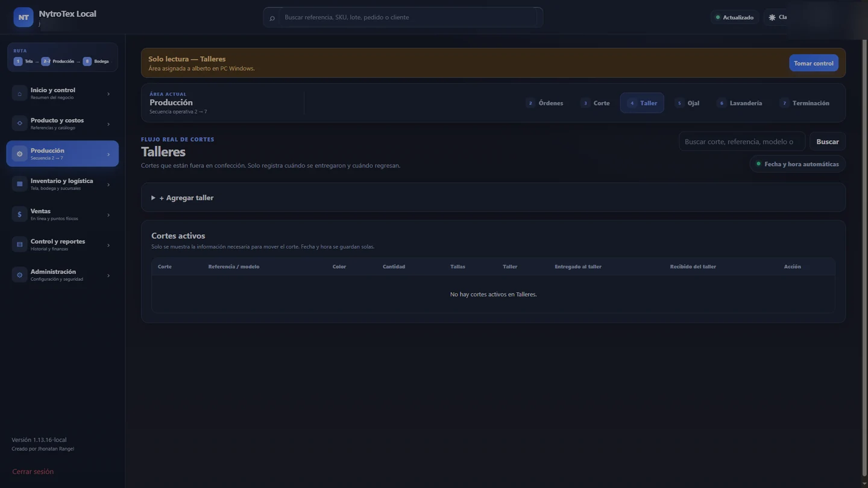Click the Administración settings icon
This screenshot has width=868, height=488.
[x=19, y=275]
